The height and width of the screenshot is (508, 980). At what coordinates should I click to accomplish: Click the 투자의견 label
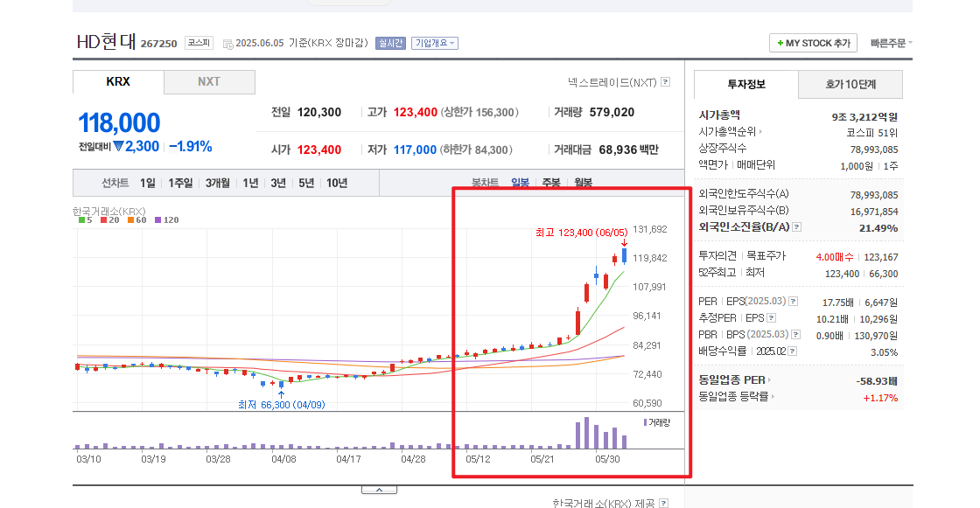coord(717,255)
